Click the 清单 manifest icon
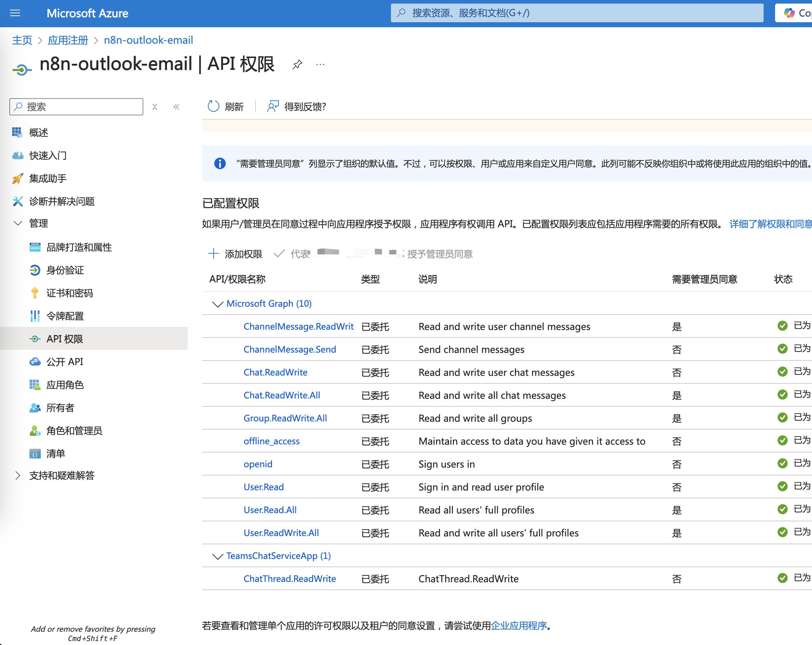This screenshot has width=812, height=645. [35, 454]
